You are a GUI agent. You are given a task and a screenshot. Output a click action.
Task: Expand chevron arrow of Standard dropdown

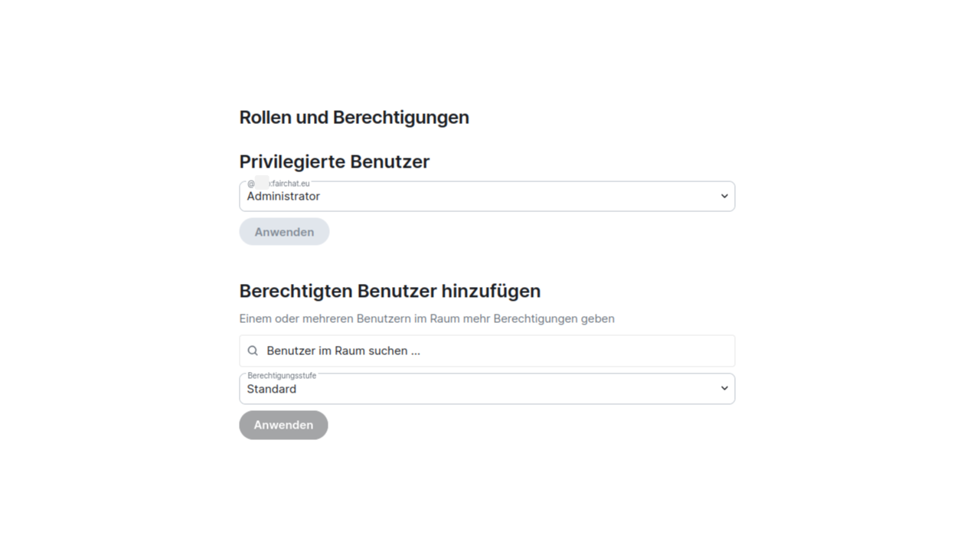click(724, 389)
